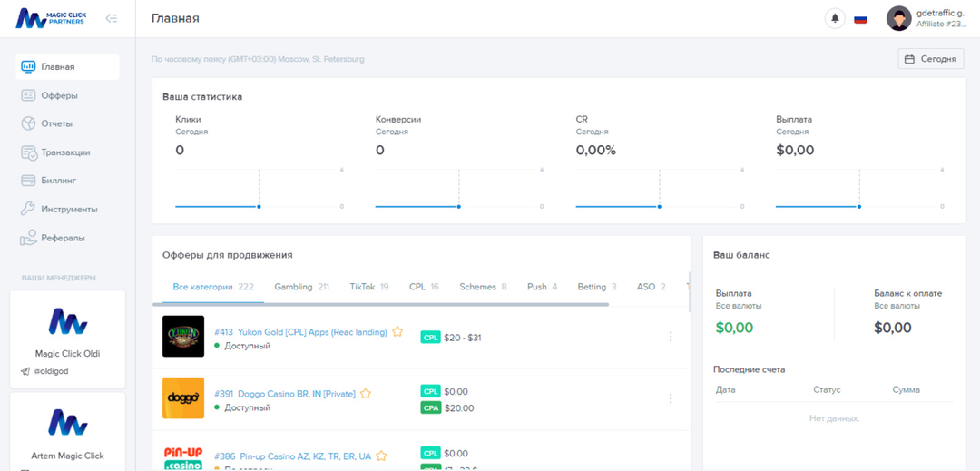
Task: Go to Отчеты in the sidebar
Action: (56, 123)
